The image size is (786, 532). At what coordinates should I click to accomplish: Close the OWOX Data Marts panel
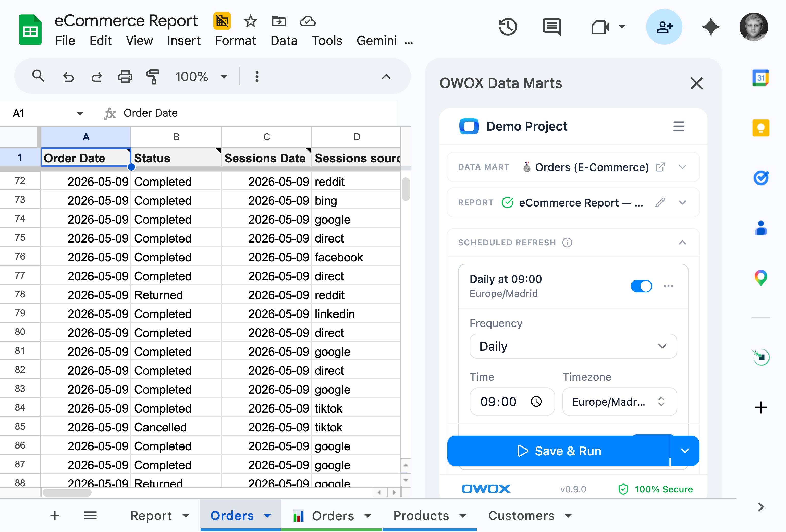(x=696, y=83)
